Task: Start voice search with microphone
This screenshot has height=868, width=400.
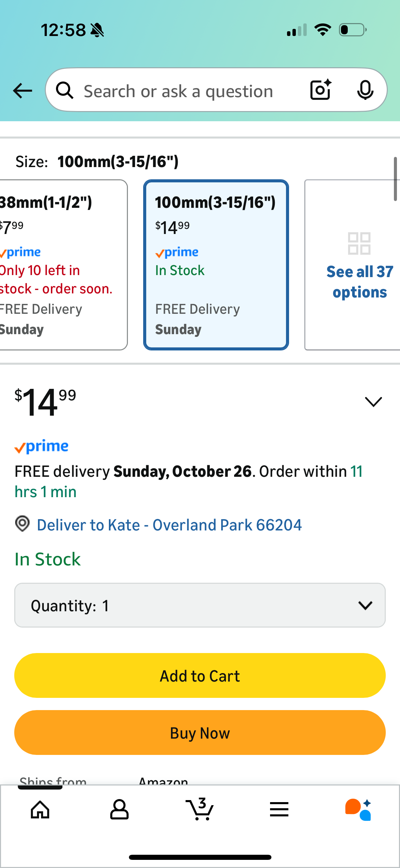Action: (x=365, y=90)
